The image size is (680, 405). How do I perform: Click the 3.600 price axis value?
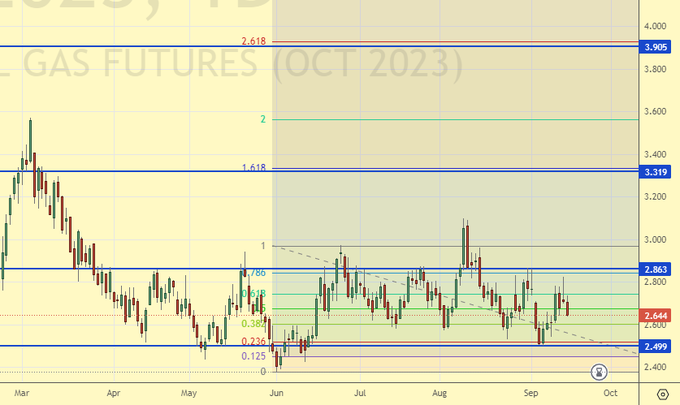point(657,112)
